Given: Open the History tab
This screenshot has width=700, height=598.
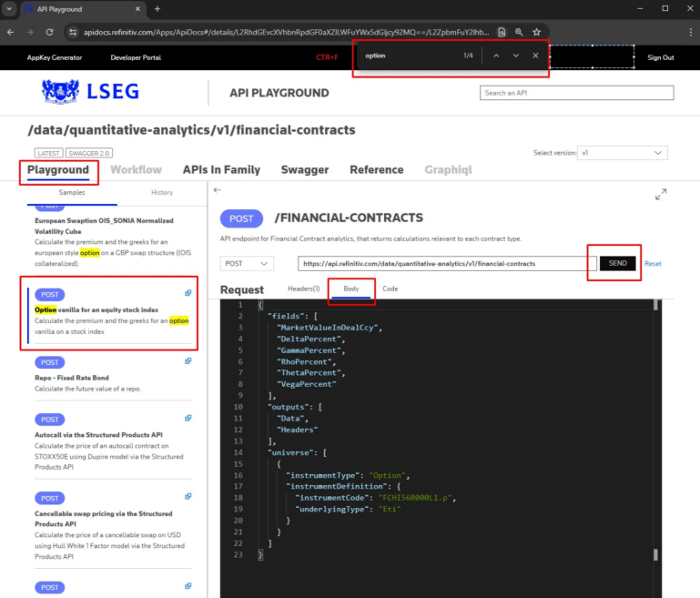Looking at the screenshot, I should (162, 192).
